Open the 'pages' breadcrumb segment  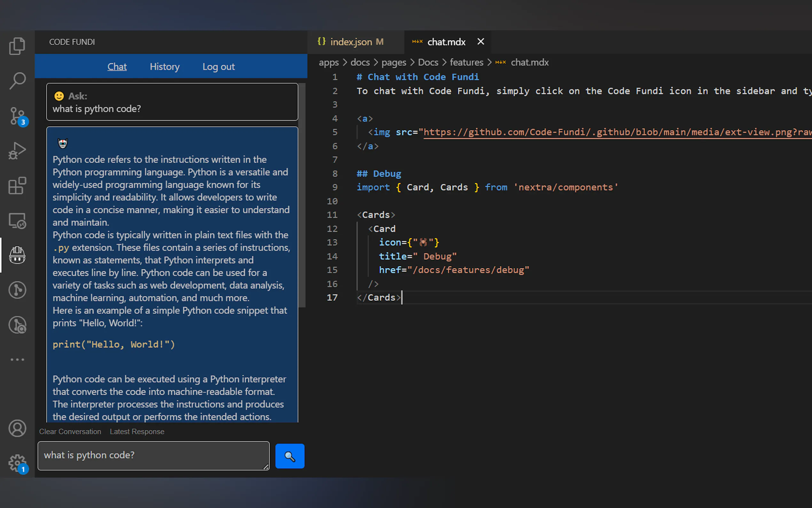point(394,62)
